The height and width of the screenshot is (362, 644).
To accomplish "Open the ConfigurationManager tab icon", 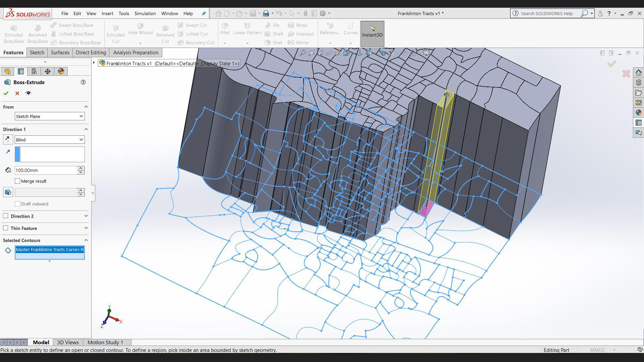I will (x=34, y=71).
